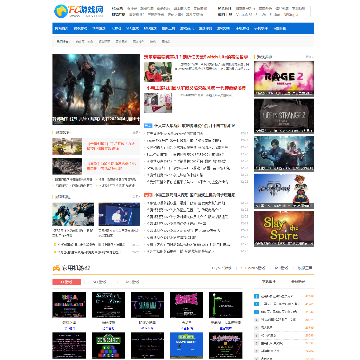The width and height of the screenshot is (360, 360).
Task: Open the mech robots video thumbnail
Action: pos(73,214)
